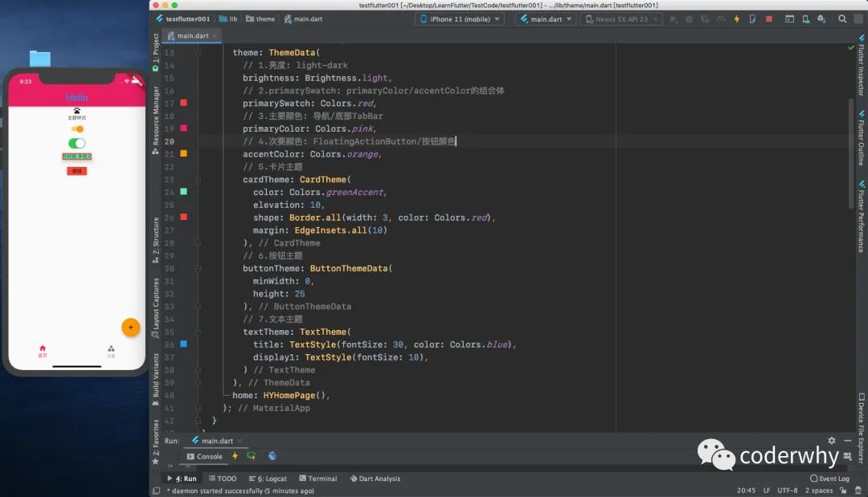This screenshot has width=868, height=497.
Task: Open Dart Analysis at the bottom
Action: [375, 478]
